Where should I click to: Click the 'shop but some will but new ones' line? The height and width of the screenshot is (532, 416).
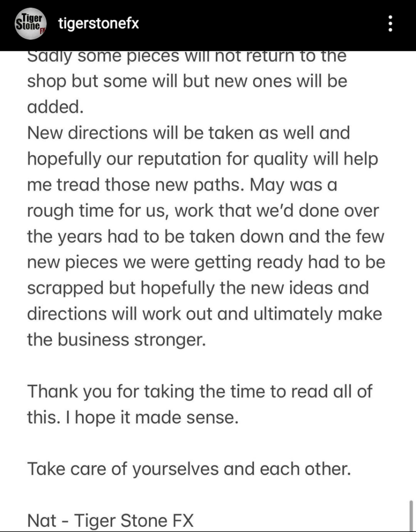(x=187, y=81)
